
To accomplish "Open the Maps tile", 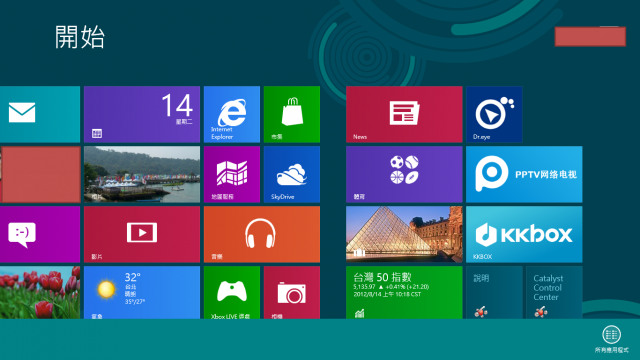I will pyautogui.click(x=232, y=174).
